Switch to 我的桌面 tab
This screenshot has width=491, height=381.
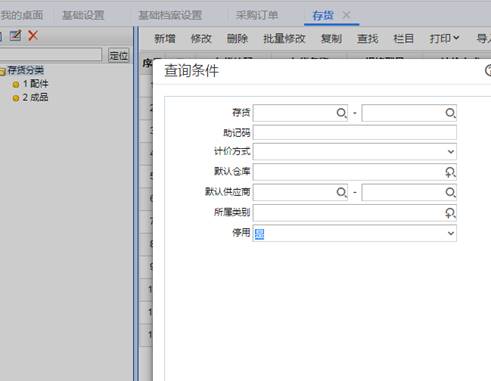pos(22,15)
